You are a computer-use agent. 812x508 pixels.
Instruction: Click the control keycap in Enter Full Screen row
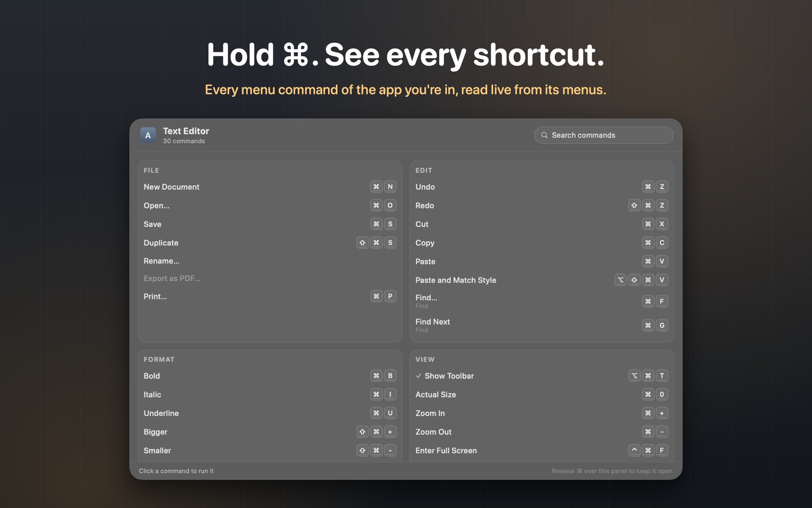634,450
